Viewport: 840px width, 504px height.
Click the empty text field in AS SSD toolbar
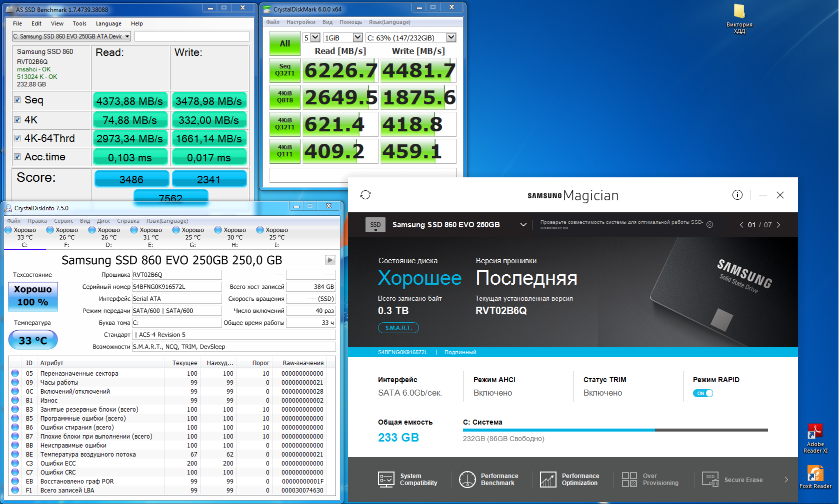click(x=192, y=36)
